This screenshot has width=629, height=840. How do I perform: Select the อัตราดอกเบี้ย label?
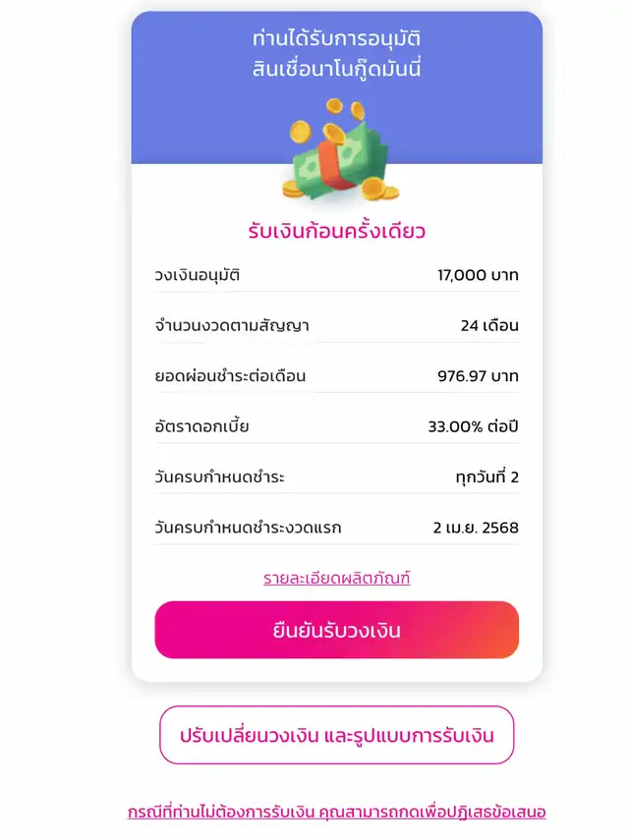202,427
